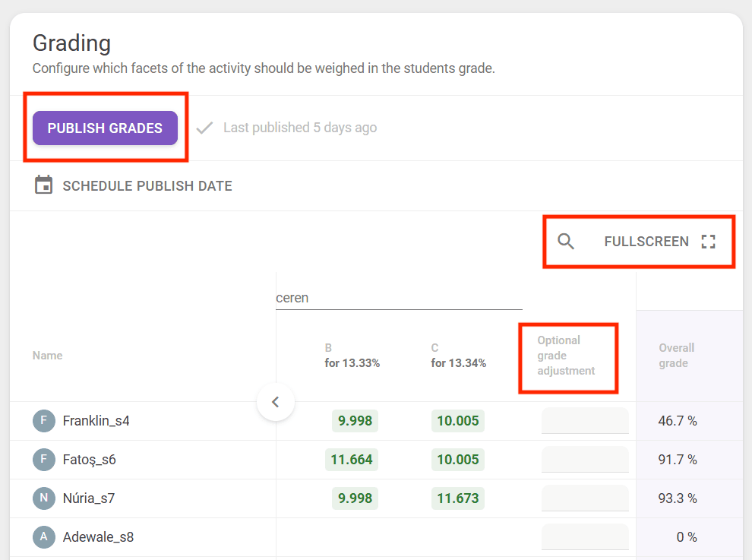This screenshot has width=752, height=560.
Task: Click Franklin_s4's grade adjustment field
Action: point(585,420)
